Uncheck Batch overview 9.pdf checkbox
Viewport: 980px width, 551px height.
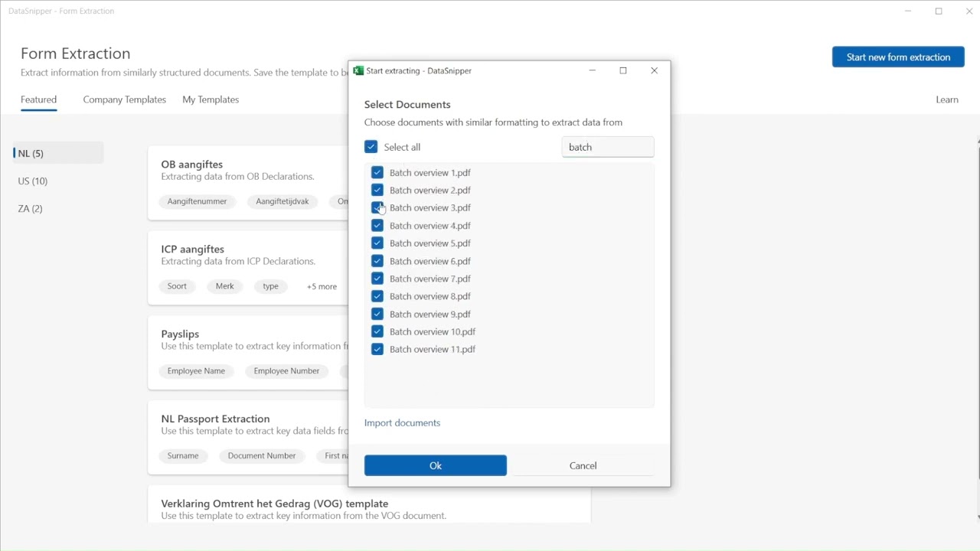(x=377, y=314)
